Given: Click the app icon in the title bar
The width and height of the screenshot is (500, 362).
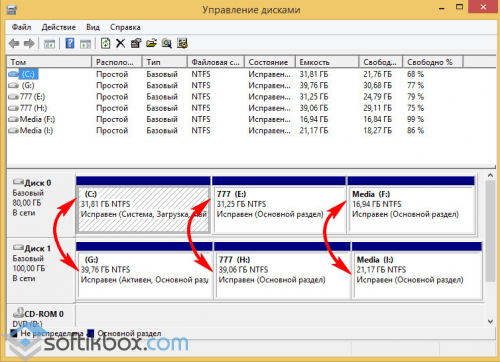Looking at the screenshot, I should 11,9.
